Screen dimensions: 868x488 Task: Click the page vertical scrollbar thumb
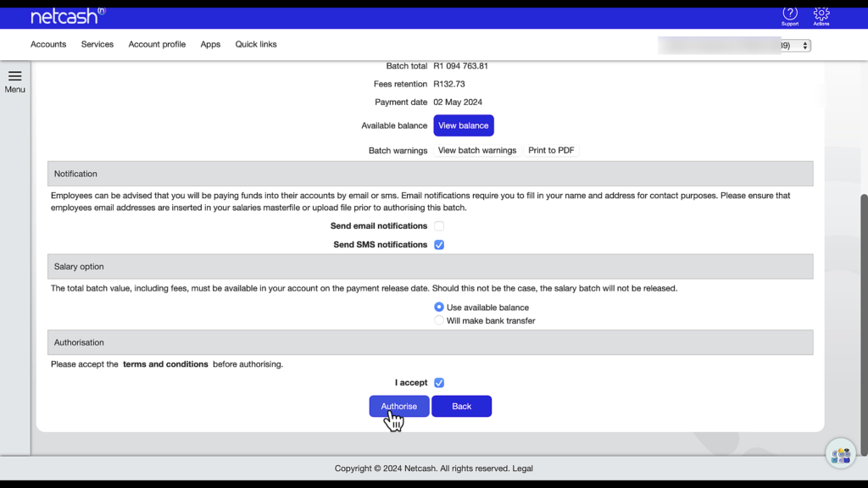tap(864, 324)
